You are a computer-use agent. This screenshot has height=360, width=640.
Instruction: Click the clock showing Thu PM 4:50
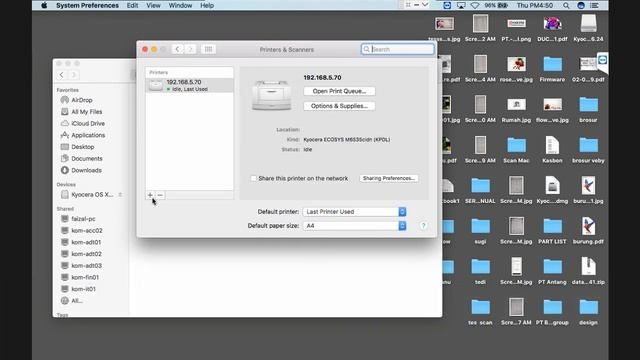pos(534,5)
